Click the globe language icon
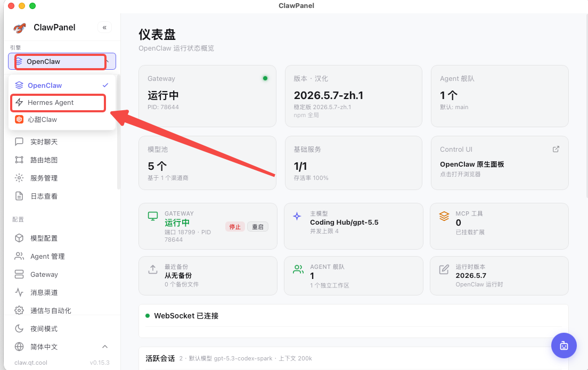The width and height of the screenshot is (588, 370). pos(19,347)
